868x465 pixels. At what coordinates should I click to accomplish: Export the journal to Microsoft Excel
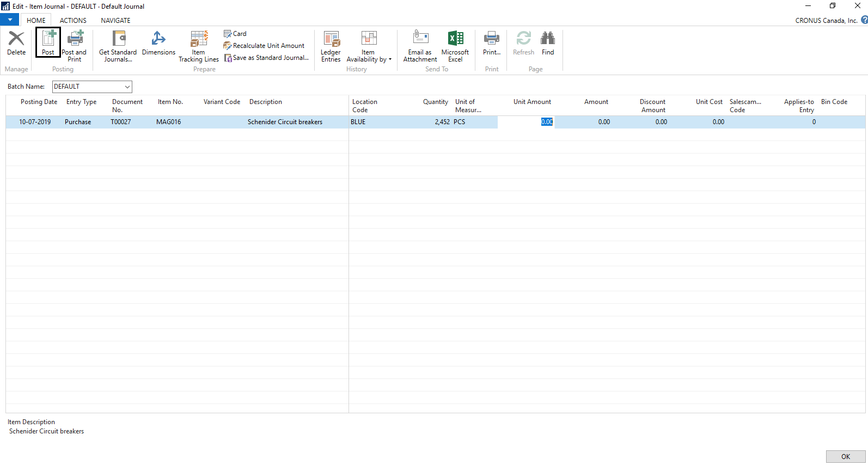click(455, 39)
